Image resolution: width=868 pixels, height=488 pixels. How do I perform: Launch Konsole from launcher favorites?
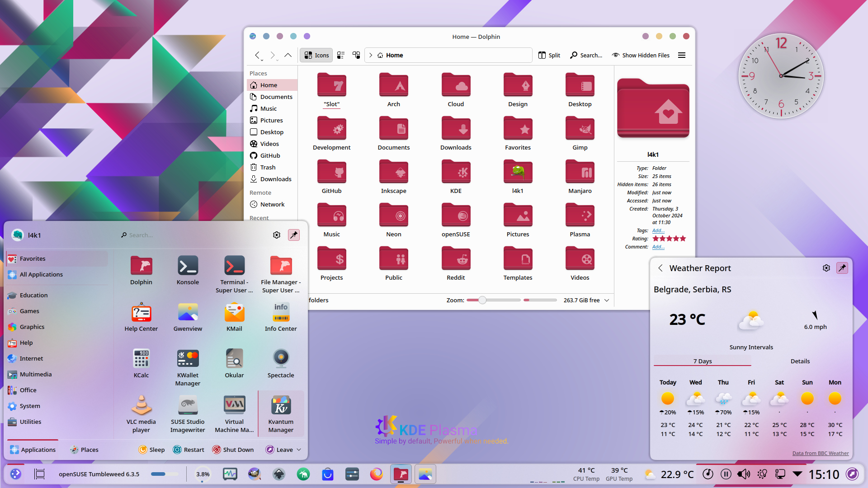click(x=188, y=270)
